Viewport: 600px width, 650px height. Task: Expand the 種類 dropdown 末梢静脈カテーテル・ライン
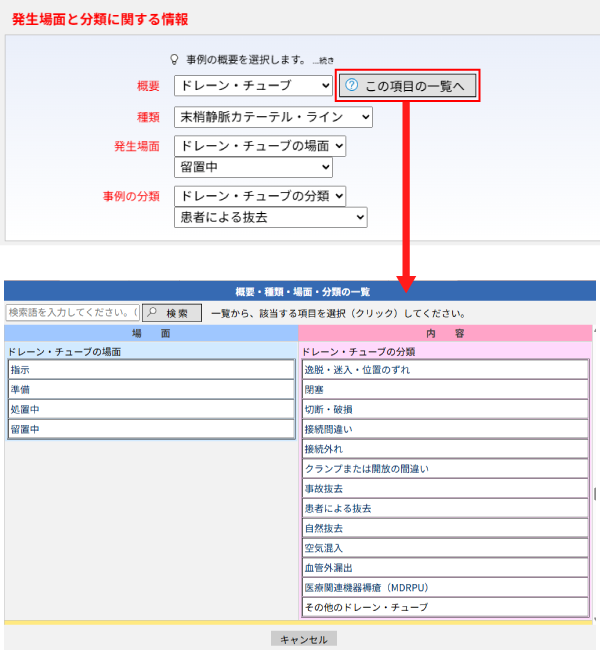click(272, 117)
